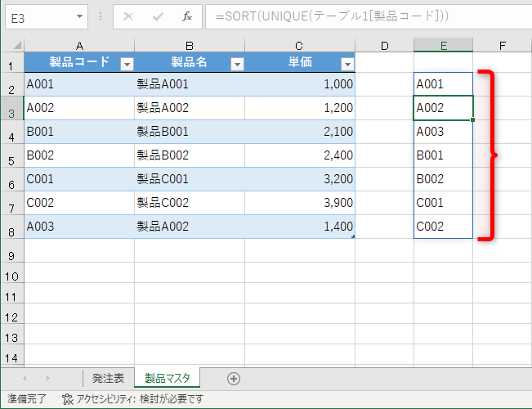Screen dimensions: 532x409
Task: Click cell with price 3,900
Action: [300, 203]
